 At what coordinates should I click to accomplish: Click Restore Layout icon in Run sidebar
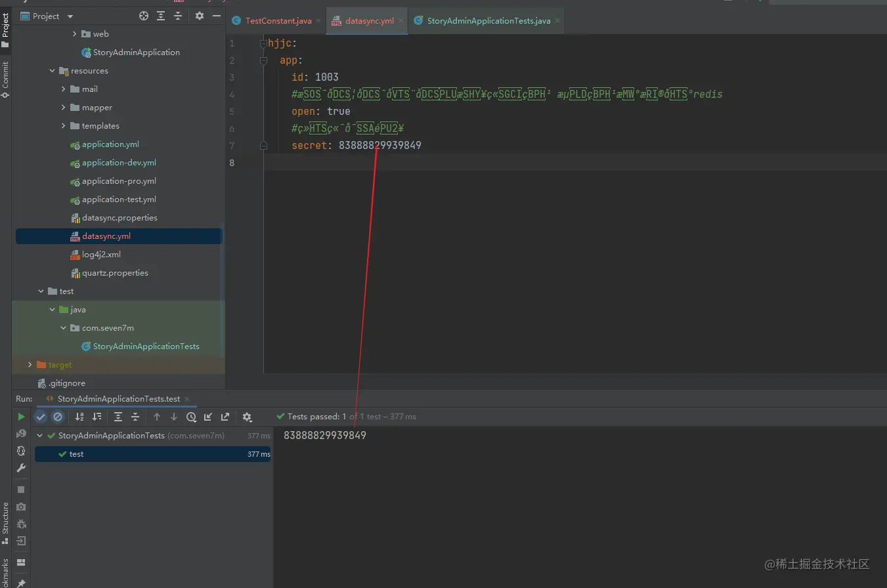click(21, 562)
